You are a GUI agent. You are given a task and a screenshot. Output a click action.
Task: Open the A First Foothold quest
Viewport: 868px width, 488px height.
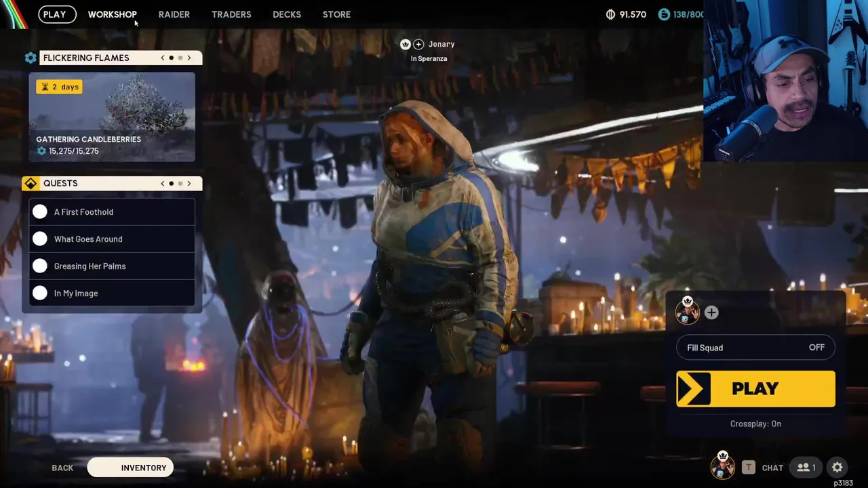pos(112,212)
